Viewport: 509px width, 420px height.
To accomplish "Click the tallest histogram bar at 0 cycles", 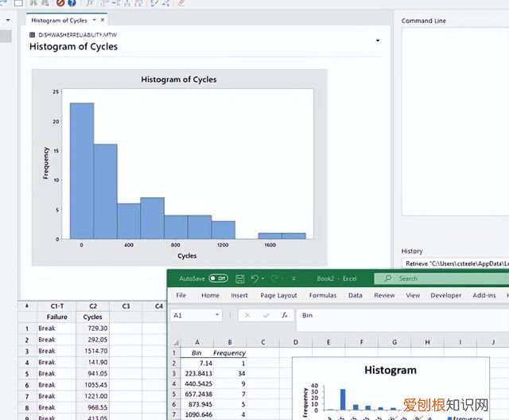I will click(x=81, y=170).
